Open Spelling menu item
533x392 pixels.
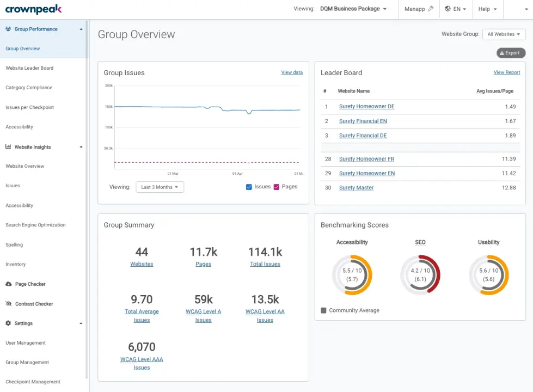click(x=14, y=244)
